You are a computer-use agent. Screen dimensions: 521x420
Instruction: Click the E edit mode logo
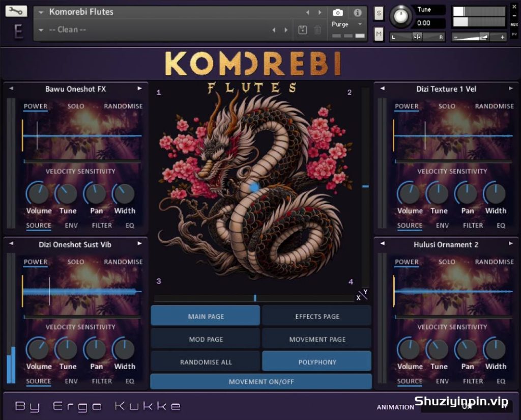[x=18, y=32]
